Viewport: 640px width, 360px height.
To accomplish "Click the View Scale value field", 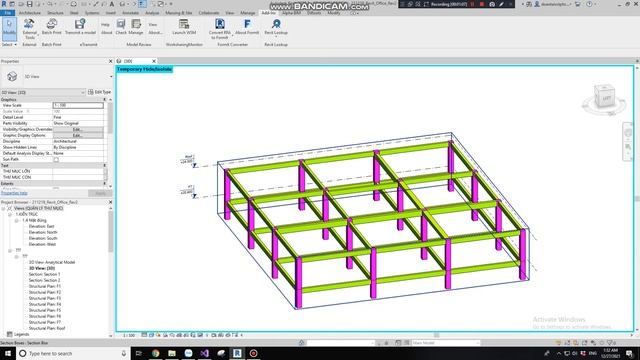I will coord(78,105).
